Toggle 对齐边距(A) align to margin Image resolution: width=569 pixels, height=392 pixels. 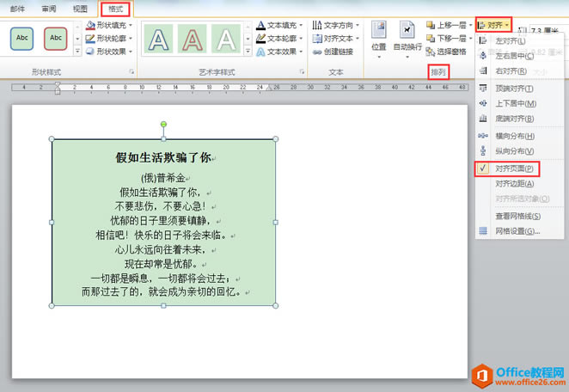[x=520, y=184]
